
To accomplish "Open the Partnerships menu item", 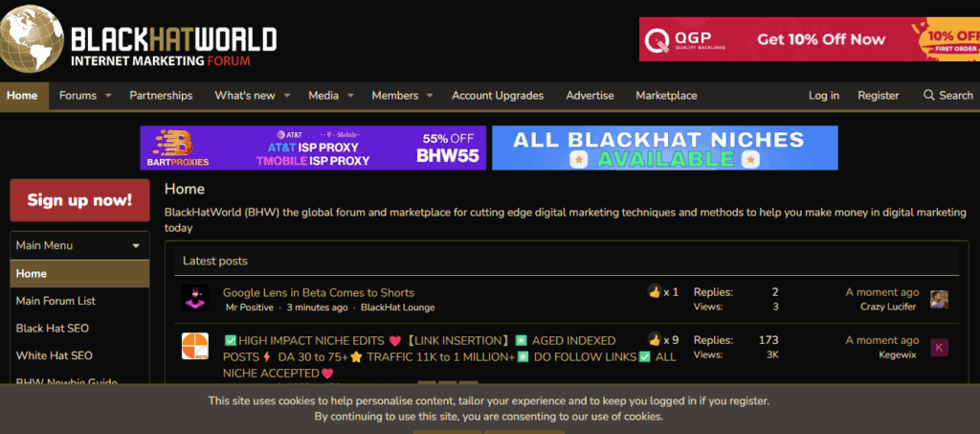I will click(x=161, y=96).
